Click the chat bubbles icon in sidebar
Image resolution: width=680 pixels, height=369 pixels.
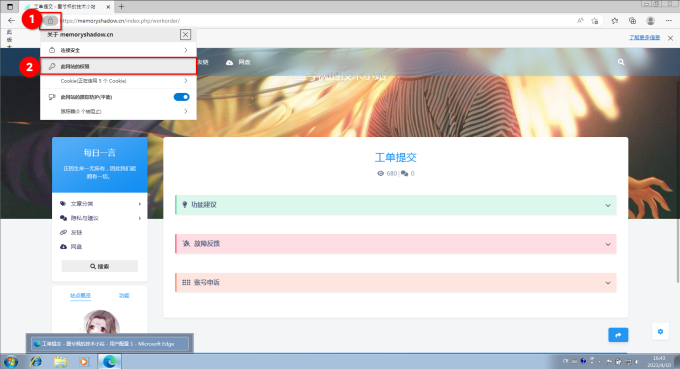[63, 218]
